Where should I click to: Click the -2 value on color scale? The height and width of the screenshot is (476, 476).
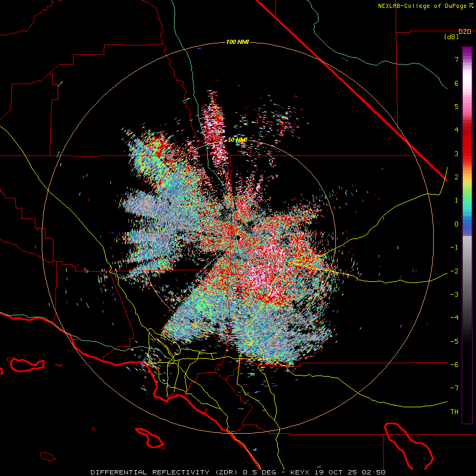(454, 271)
